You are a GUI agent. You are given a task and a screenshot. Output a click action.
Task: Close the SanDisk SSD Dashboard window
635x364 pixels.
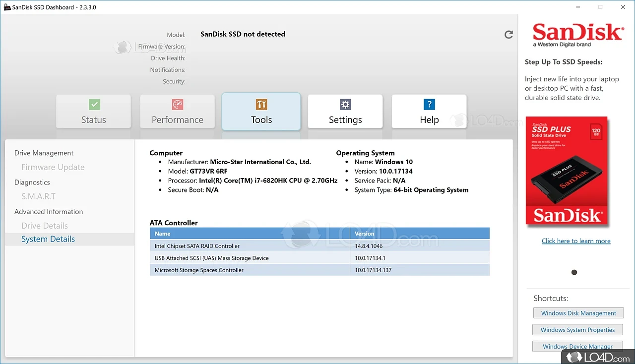[623, 7]
